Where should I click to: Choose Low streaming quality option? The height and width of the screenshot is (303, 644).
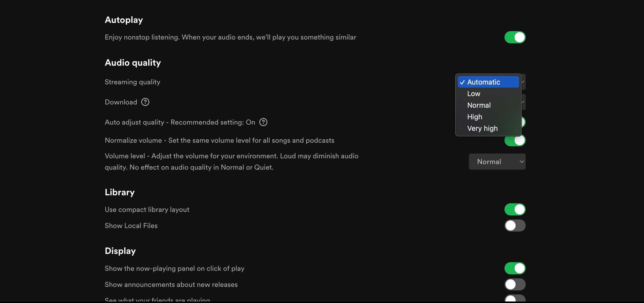point(474,94)
